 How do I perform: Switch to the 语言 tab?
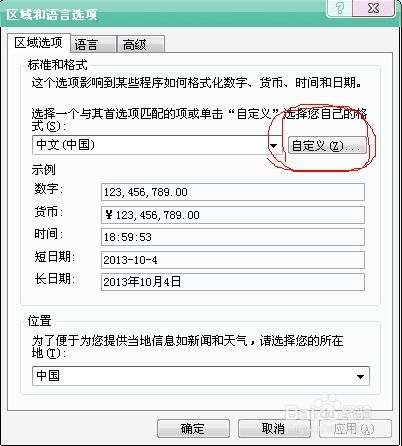click(93, 44)
